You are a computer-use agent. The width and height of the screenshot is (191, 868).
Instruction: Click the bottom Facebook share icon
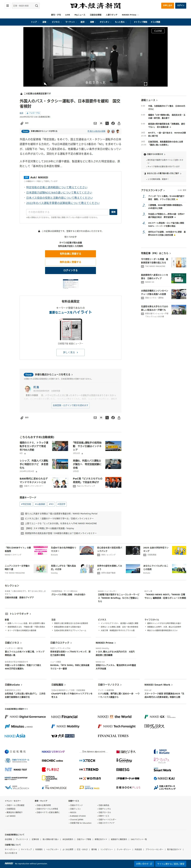[x=113, y=417]
